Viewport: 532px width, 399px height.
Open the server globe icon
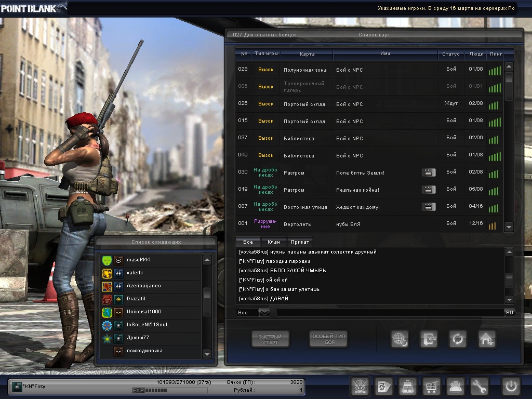400,339
